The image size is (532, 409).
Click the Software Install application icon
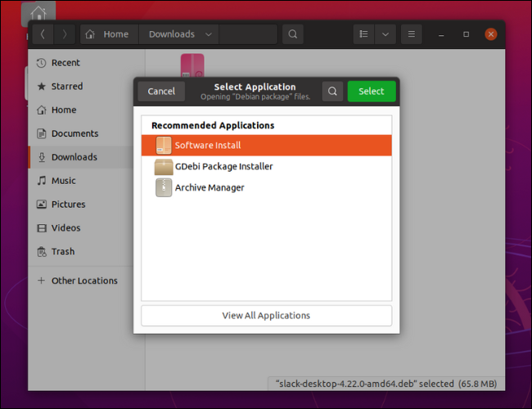[164, 146]
